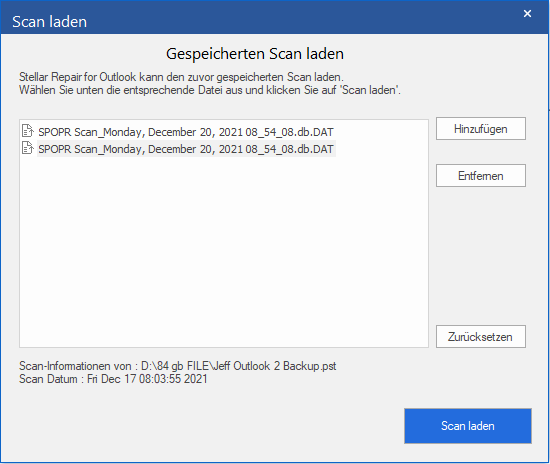Click the Scan laden title bar text

(x=49, y=22)
